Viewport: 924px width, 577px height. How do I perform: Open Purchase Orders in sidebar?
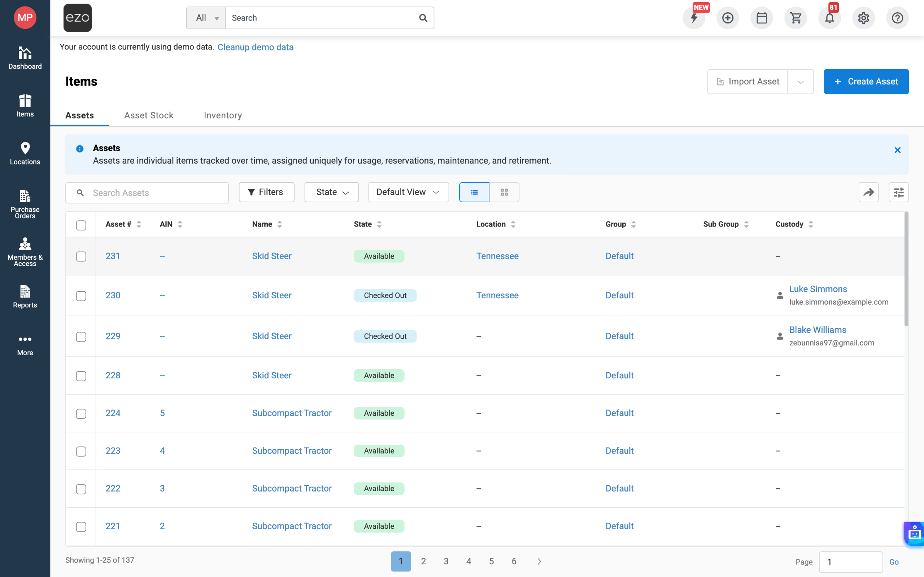tap(25, 204)
